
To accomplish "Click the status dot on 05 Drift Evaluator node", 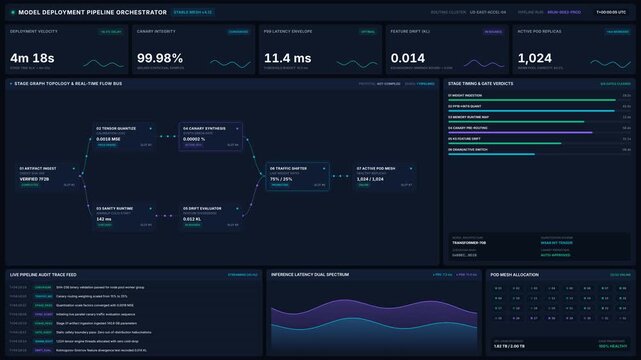I will pos(237,208).
